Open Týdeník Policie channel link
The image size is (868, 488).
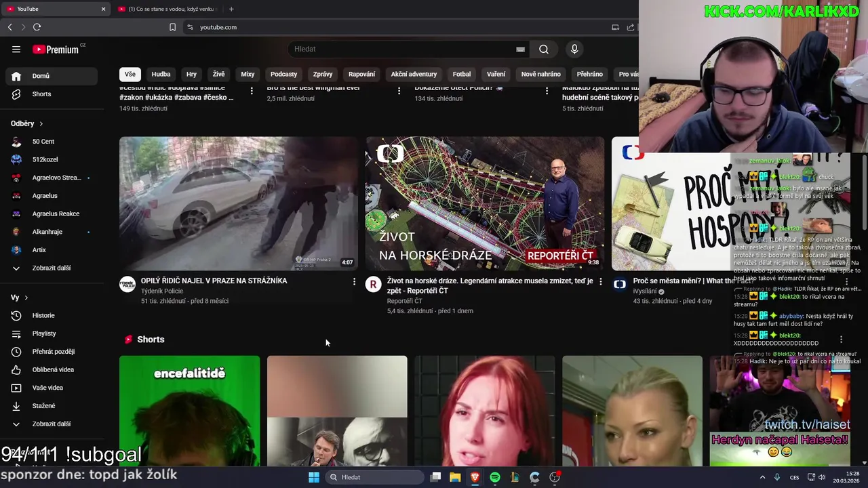tap(162, 291)
